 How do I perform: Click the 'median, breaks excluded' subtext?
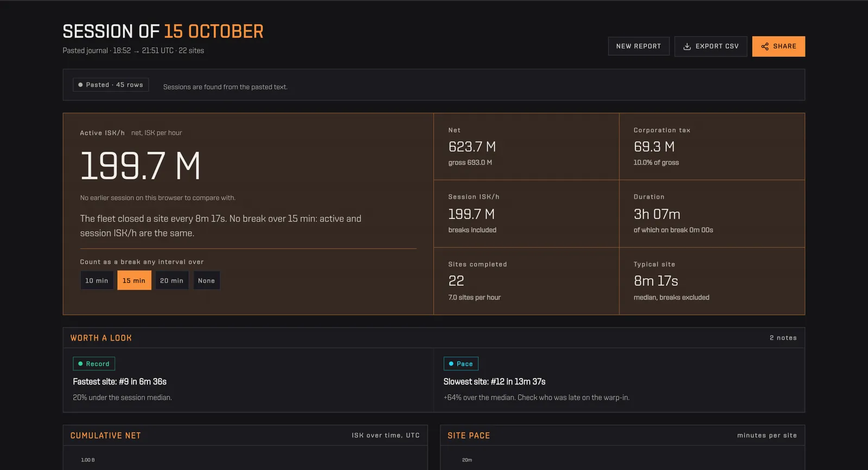pos(672,298)
